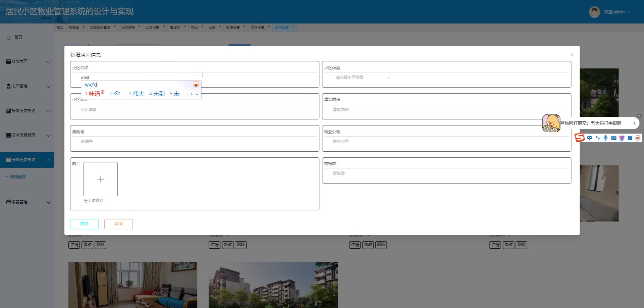644x308 pixels.
Task: Toggle Chinese/English mode 中 in Sogou bar
Action: (x=589, y=138)
